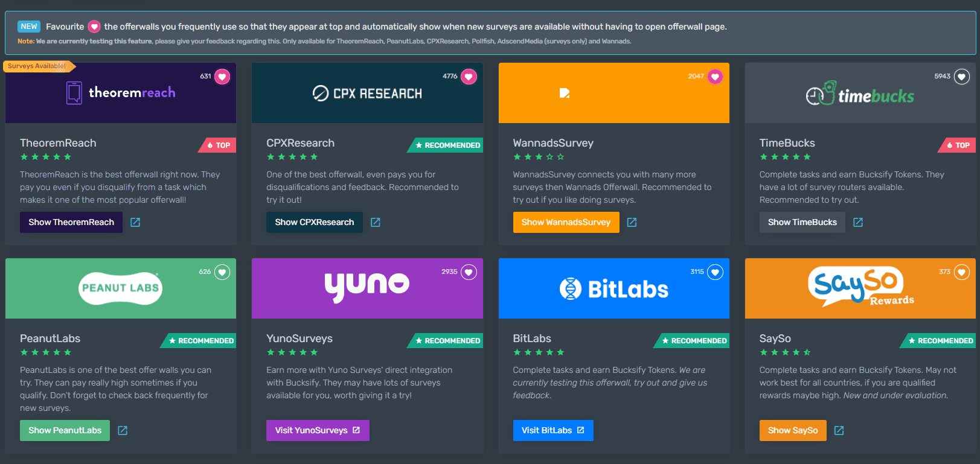Click SaySo star rating
Image resolution: width=980 pixels, height=464 pixels.
coord(785,352)
